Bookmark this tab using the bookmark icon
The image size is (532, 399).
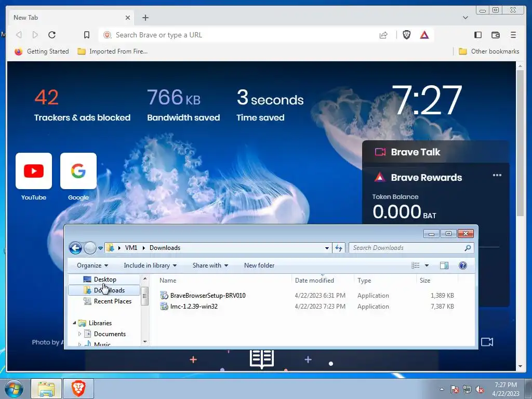[87, 35]
